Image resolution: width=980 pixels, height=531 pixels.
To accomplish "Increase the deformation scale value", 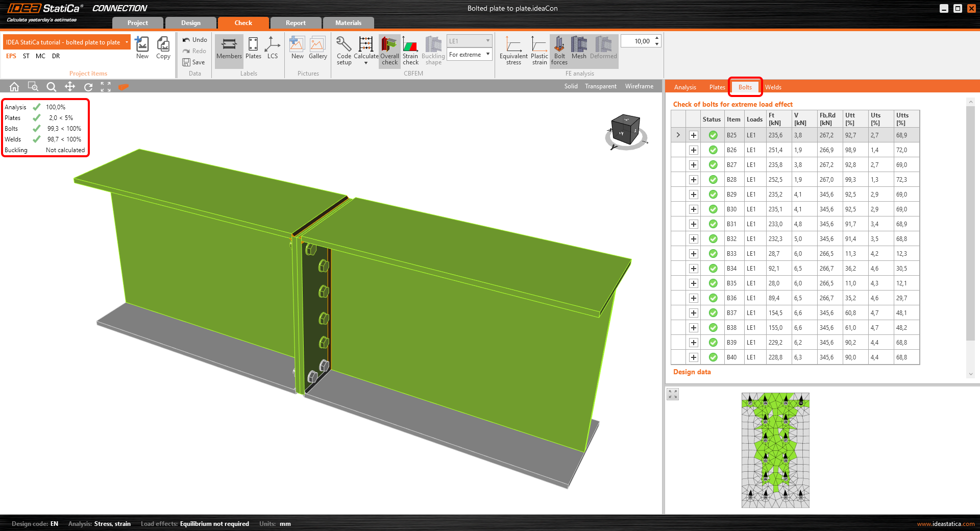I will pyautogui.click(x=657, y=38).
